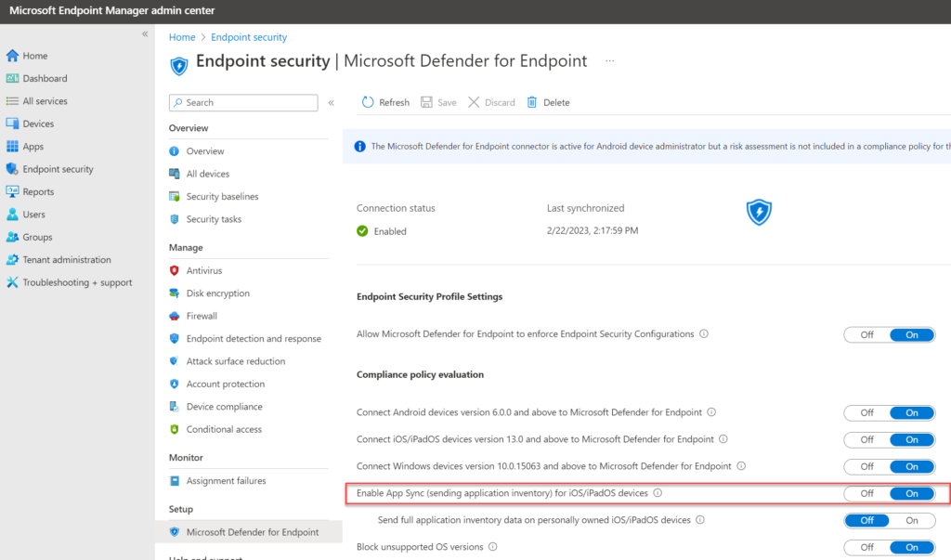The width and height of the screenshot is (951, 560).
Task: Click the Discard X icon
Action: pyautogui.click(x=474, y=102)
